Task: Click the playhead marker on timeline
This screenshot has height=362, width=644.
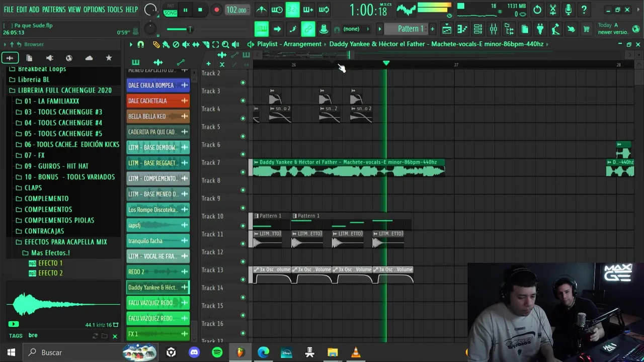Action: [386, 63]
